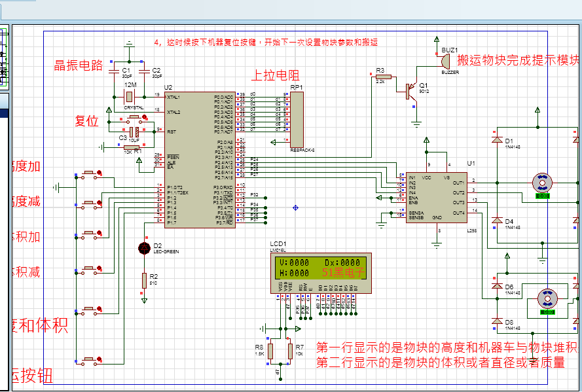Toggle push button beside 度加 label
This screenshot has height=392, width=582.
(x=90, y=174)
